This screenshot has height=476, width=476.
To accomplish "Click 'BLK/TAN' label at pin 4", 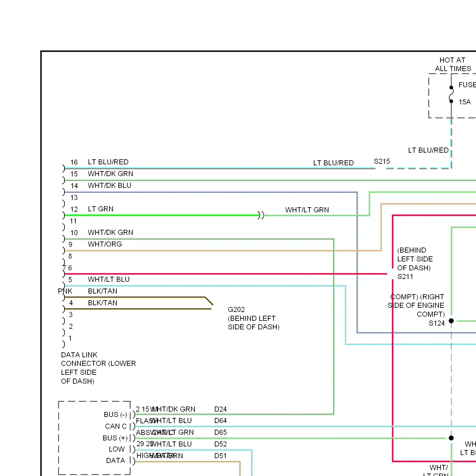I will click(102, 303).
